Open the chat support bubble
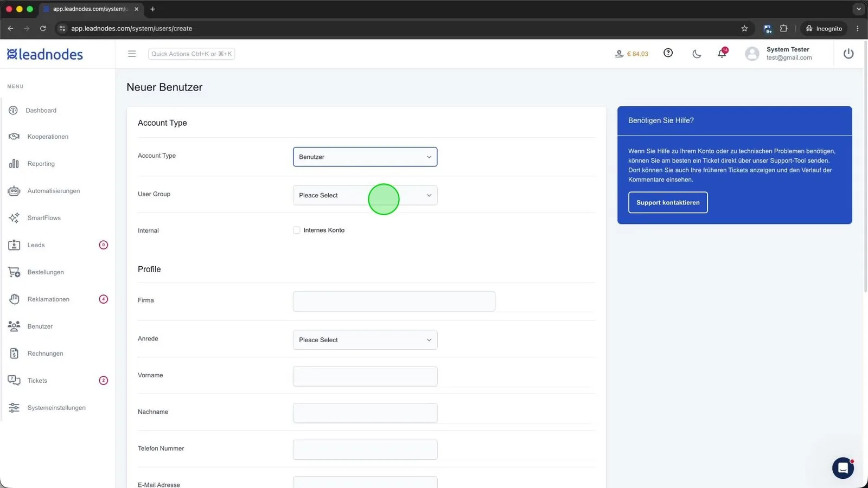 (843, 468)
